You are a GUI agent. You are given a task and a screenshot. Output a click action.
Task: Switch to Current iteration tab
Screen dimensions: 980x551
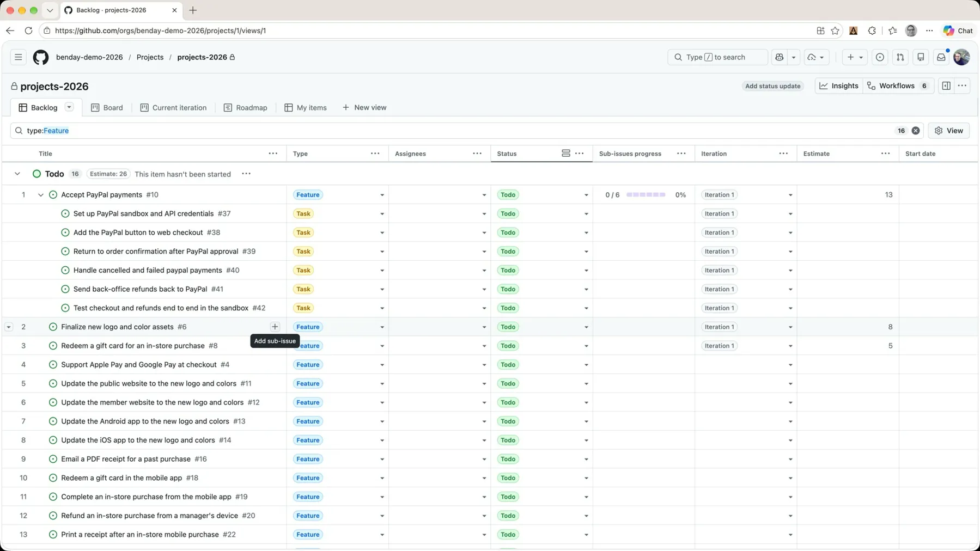click(173, 108)
